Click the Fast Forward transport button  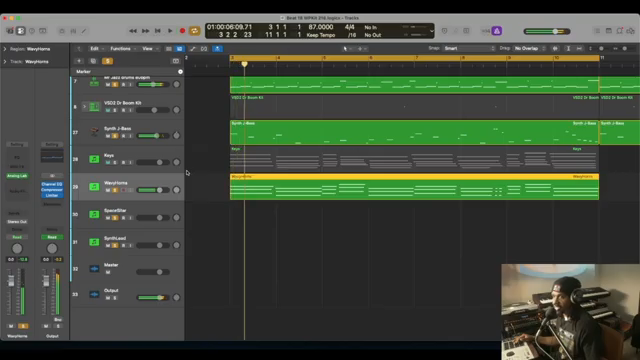pyautogui.click(x=145, y=31)
